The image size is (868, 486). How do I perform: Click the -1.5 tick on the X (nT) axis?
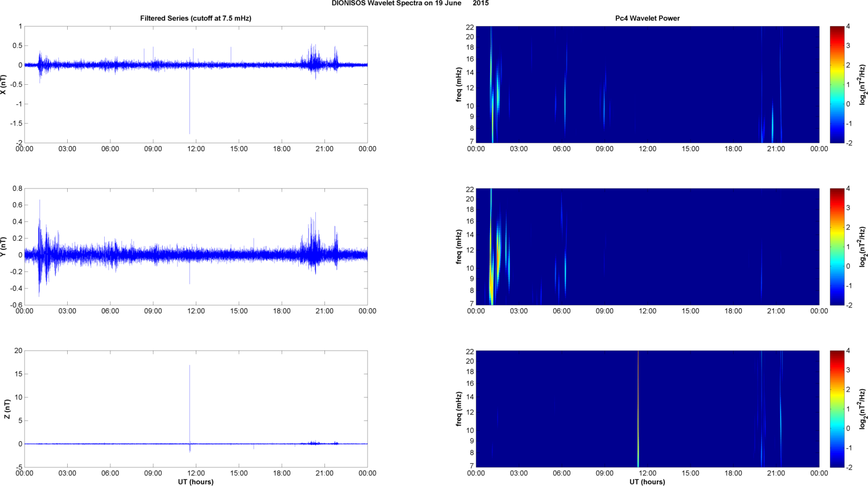point(16,123)
